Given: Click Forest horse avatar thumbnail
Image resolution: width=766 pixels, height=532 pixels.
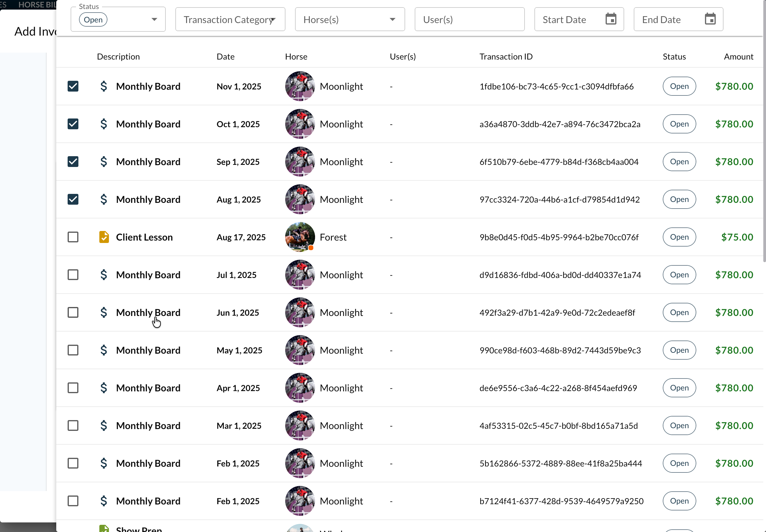Looking at the screenshot, I should click(x=300, y=237).
